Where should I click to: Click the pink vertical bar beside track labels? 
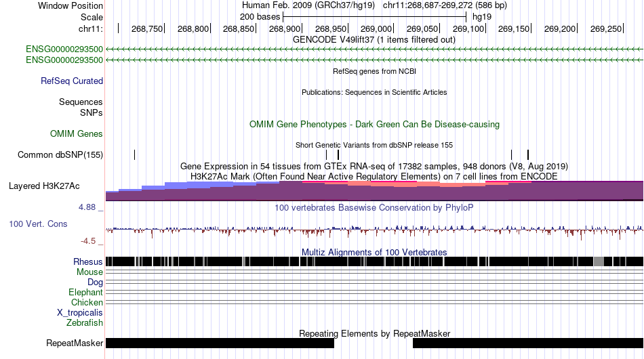pos(104,179)
